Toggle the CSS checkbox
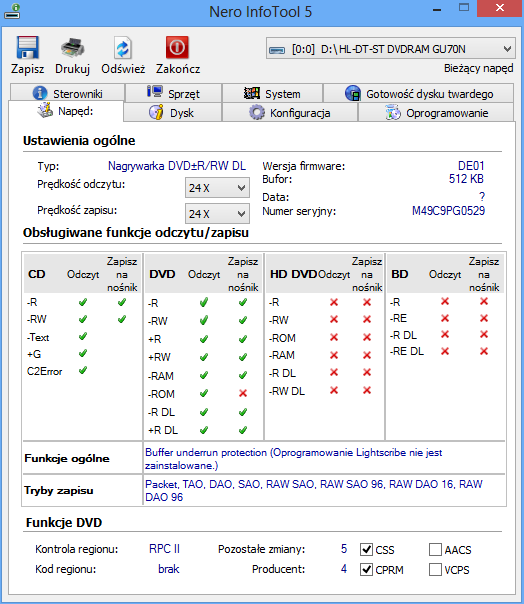This screenshot has height=604, width=524. point(366,549)
